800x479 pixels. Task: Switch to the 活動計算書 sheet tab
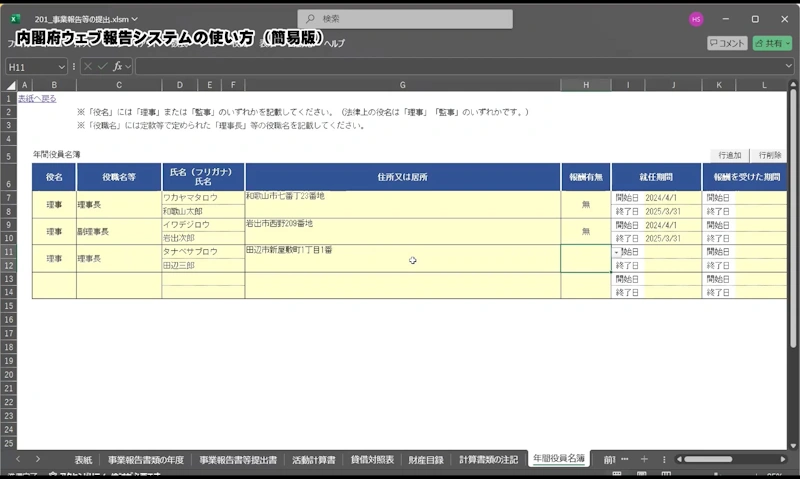coord(313,459)
